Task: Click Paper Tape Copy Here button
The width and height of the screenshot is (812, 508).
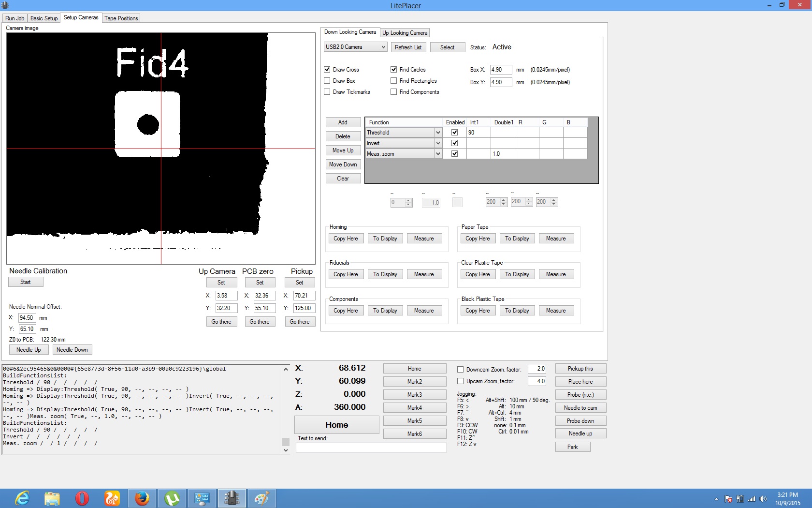Action: pos(478,239)
